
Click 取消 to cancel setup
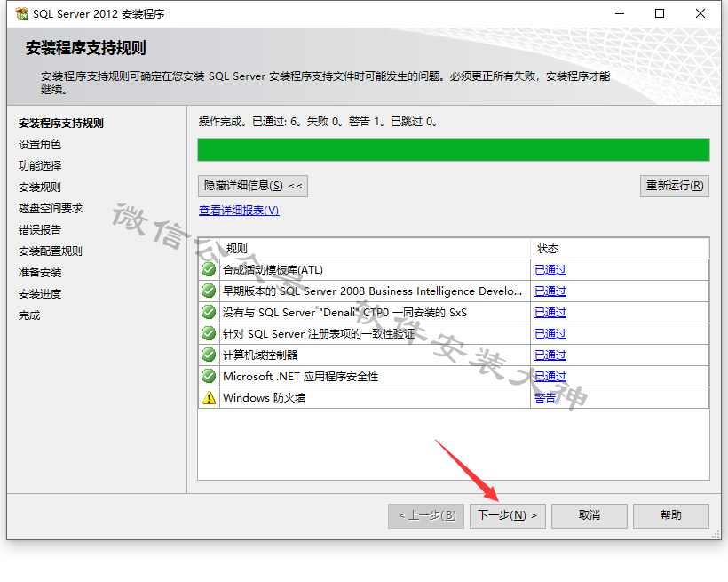(x=590, y=516)
